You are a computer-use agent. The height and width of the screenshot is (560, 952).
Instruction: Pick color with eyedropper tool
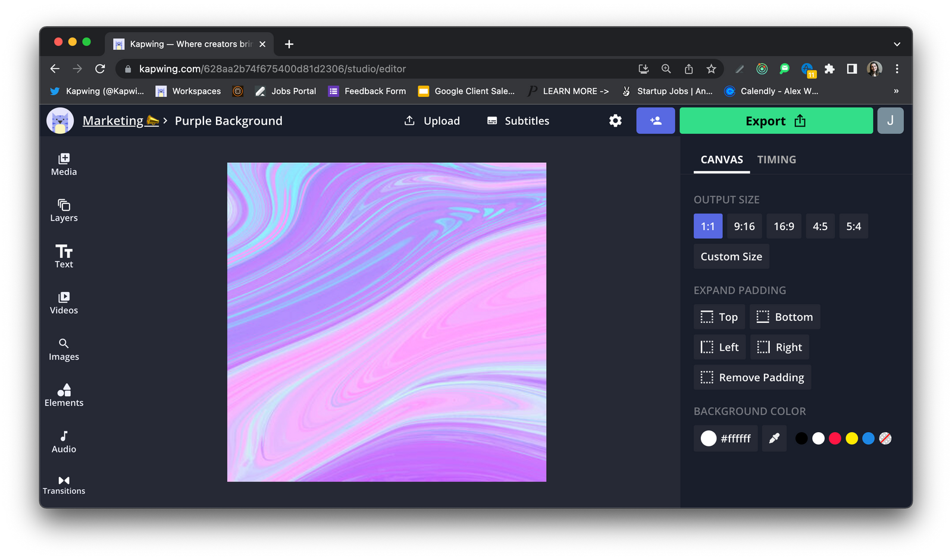coord(774,438)
